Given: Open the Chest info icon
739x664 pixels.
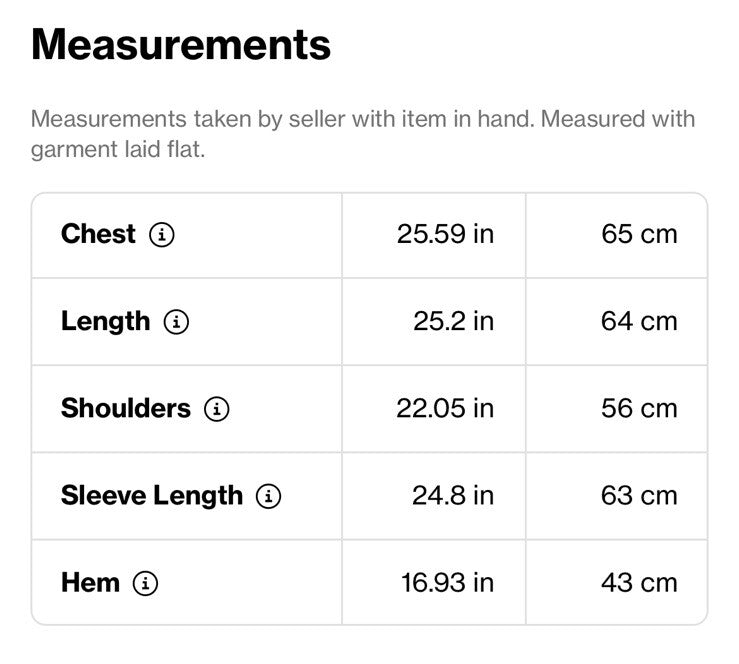Looking at the screenshot, I should tap(162, 234).
